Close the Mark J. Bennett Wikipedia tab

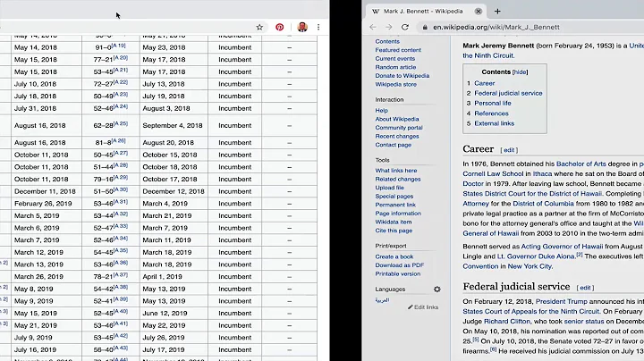click(479, 11)
